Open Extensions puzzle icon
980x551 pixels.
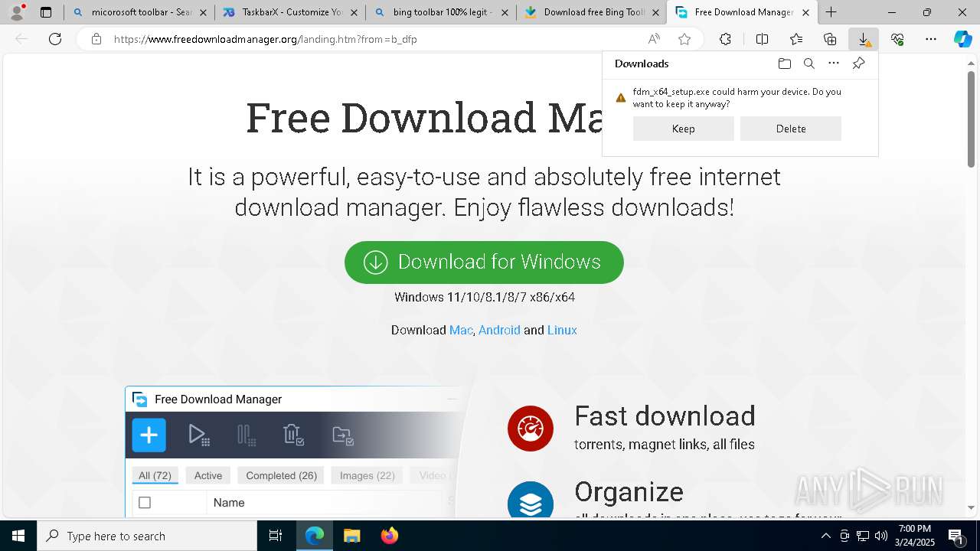[x=725, y=39]
